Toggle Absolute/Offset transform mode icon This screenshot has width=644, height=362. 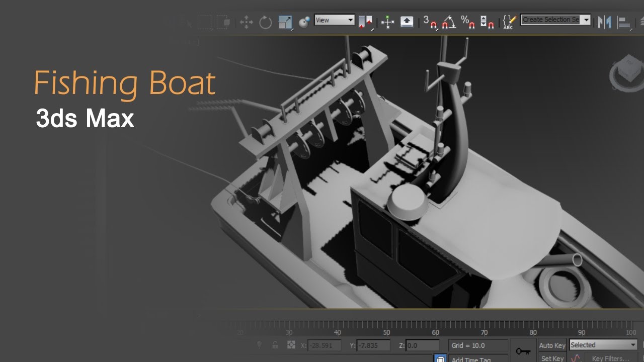pos(291,345)
